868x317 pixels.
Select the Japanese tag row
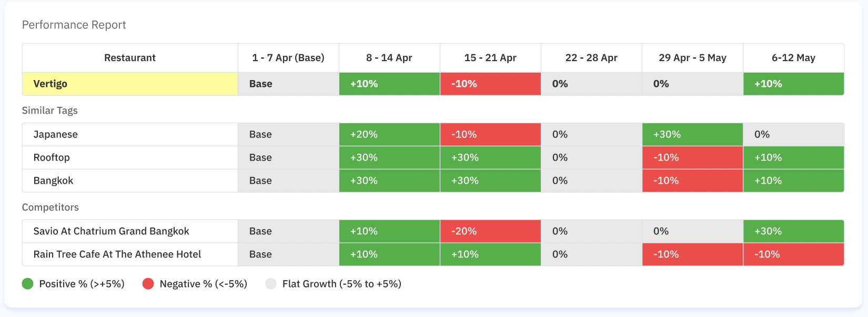tap(56, 134)
